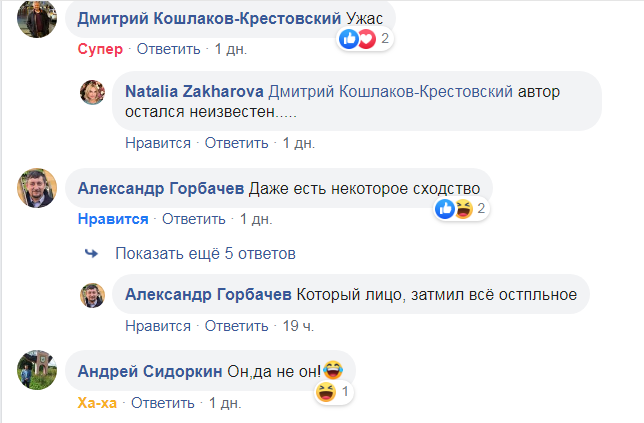Viewport: 644px width, 423px height.
Task: Click Александр Горбачев's small reply avatar
Action: point(94,295)
